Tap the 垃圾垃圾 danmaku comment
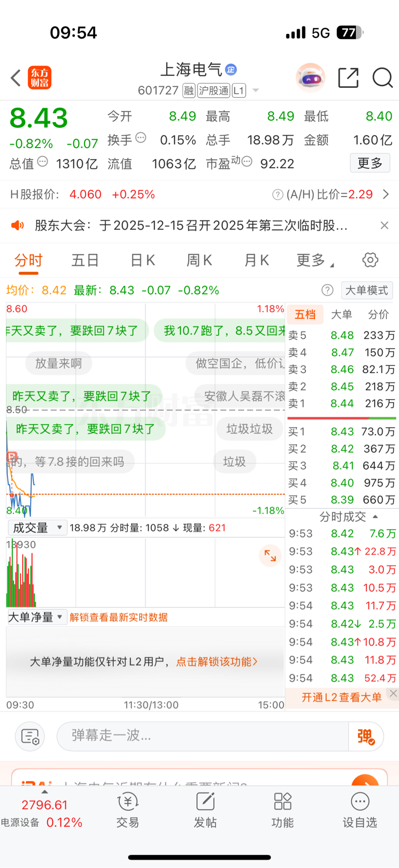This screenshot has height=868, width=399. (x=249, y=429)
